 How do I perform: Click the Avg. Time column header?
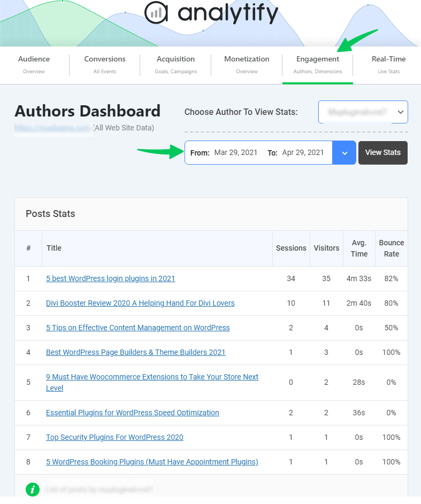(359, 248)
